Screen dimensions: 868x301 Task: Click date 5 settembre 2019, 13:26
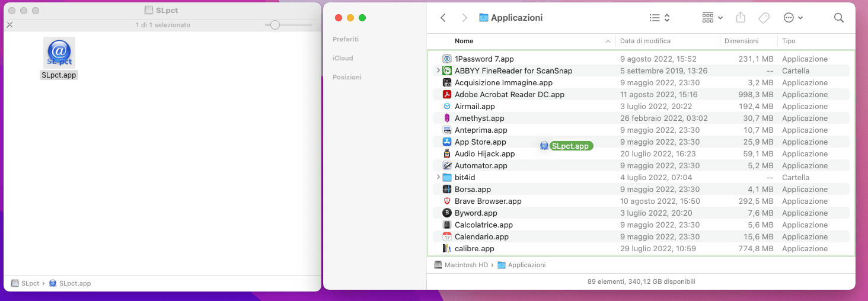tap(663, 71)
